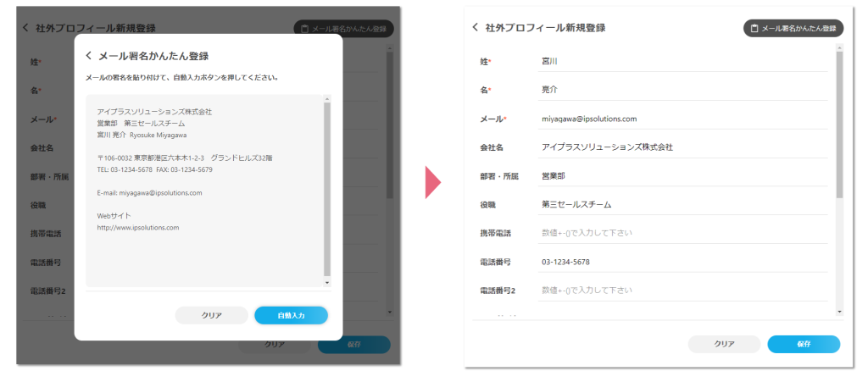Click the http://www.ipsolutions.com text in signature
The height and width of the screenshot is (371, 868).
point(138,227)
